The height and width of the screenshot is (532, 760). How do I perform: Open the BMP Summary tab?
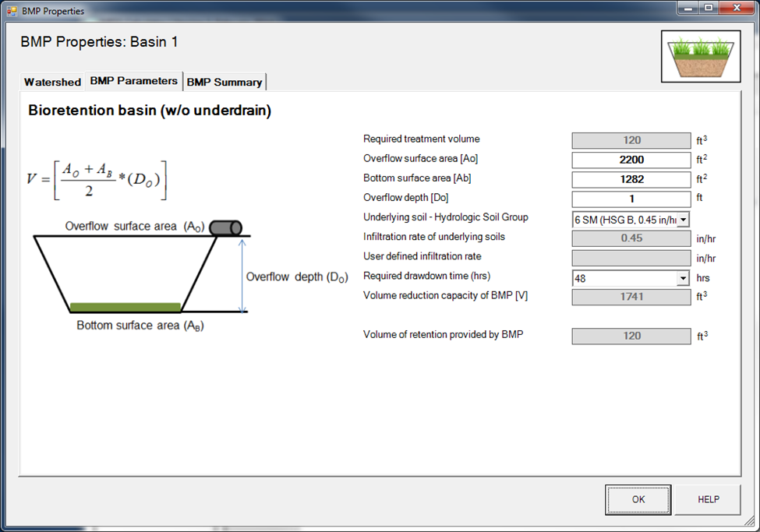(224, 82)
